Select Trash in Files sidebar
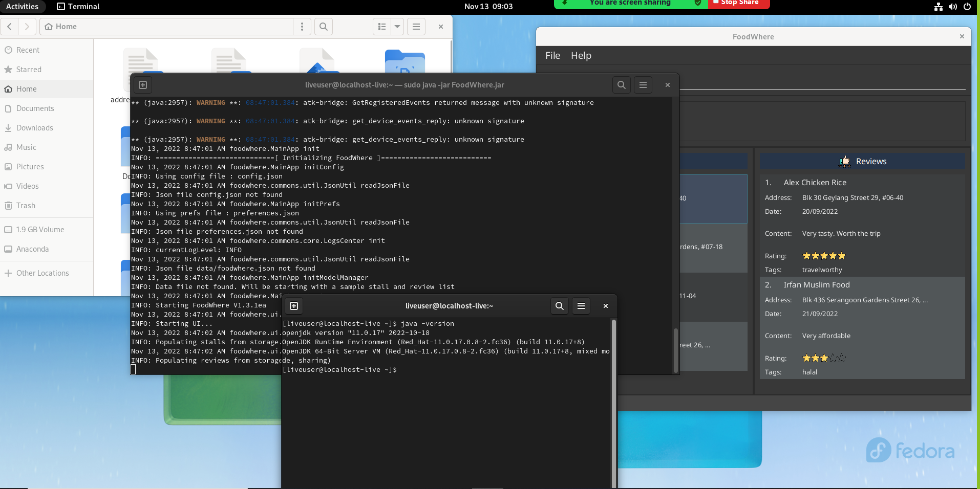The width and height of the screenshot is (980, 489). tap(47, 206)
